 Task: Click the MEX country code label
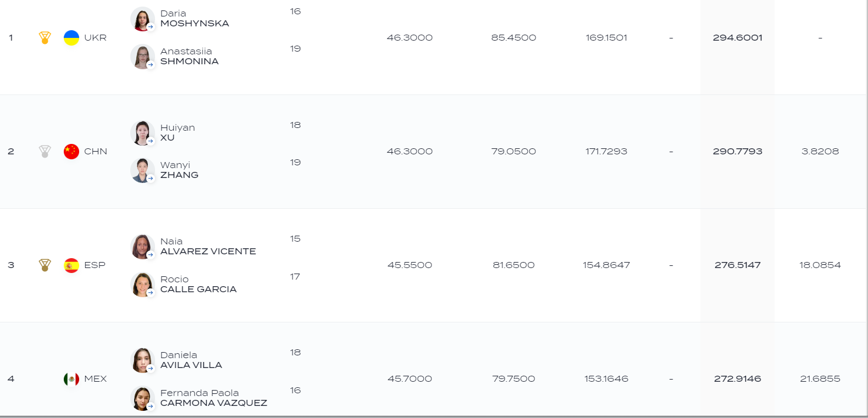point(95,379)
